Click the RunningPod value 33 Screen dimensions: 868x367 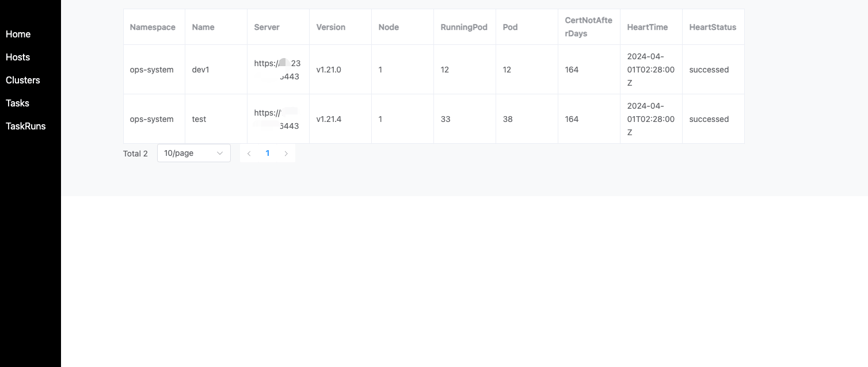point(446,119)
